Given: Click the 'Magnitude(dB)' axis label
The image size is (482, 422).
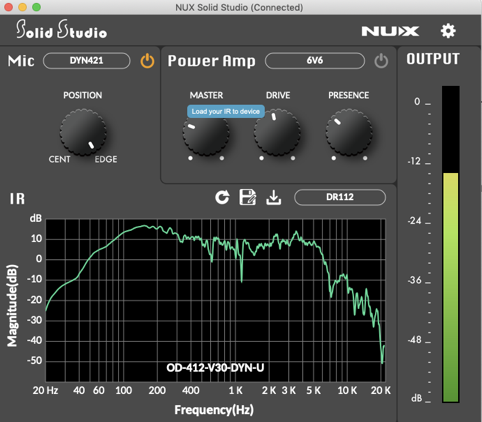Looking at the screenshot, I should pos(12,306).
